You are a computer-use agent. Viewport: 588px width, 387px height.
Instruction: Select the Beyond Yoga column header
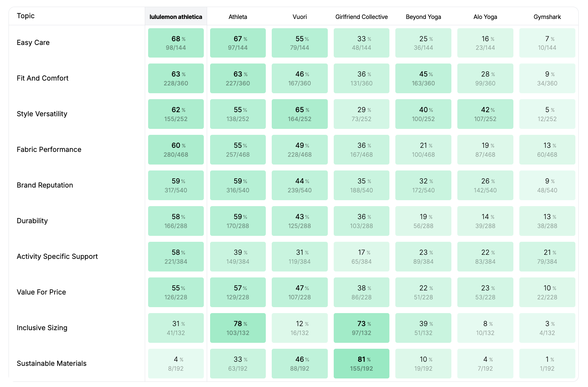(424, 17)
